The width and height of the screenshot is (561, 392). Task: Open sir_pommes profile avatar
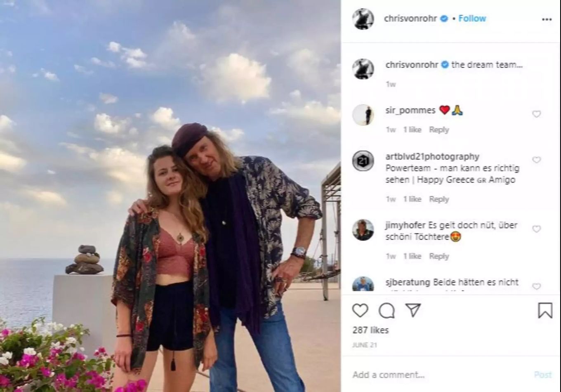tap(363, 115)
